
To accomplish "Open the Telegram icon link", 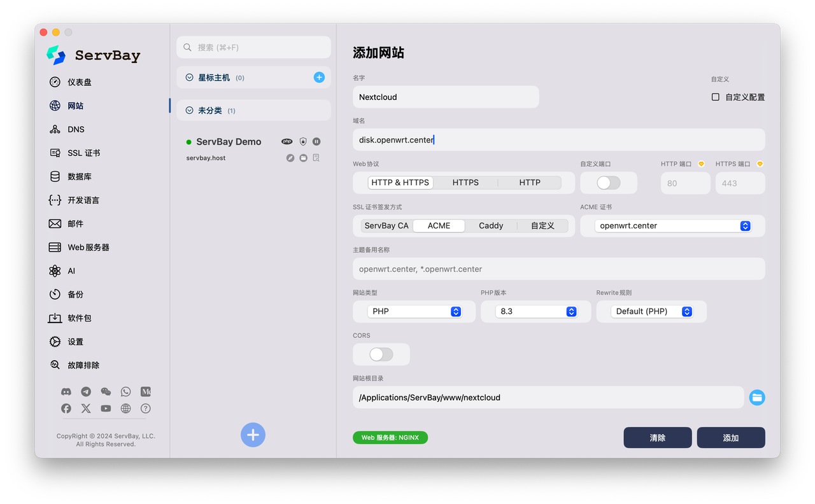I will click(x=86, y=392).
